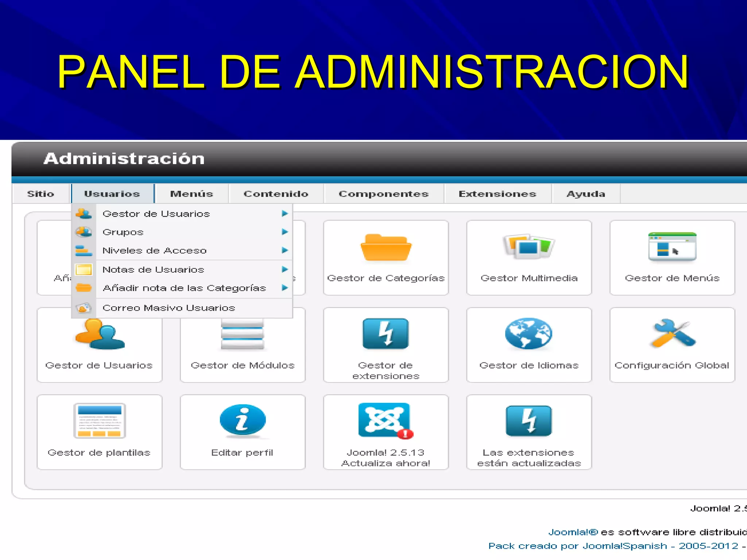Open the Componentes menu

[384, 194]
